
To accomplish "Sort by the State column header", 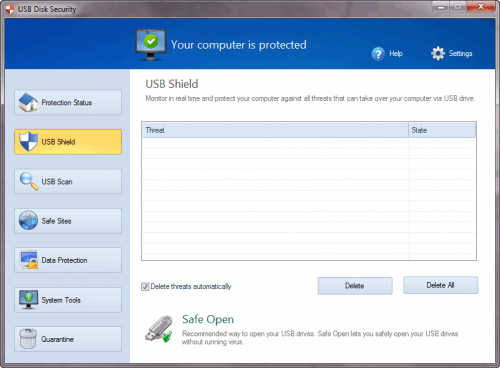I will 442,130.
